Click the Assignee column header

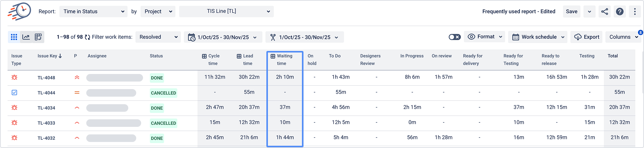tap(97, 56)
